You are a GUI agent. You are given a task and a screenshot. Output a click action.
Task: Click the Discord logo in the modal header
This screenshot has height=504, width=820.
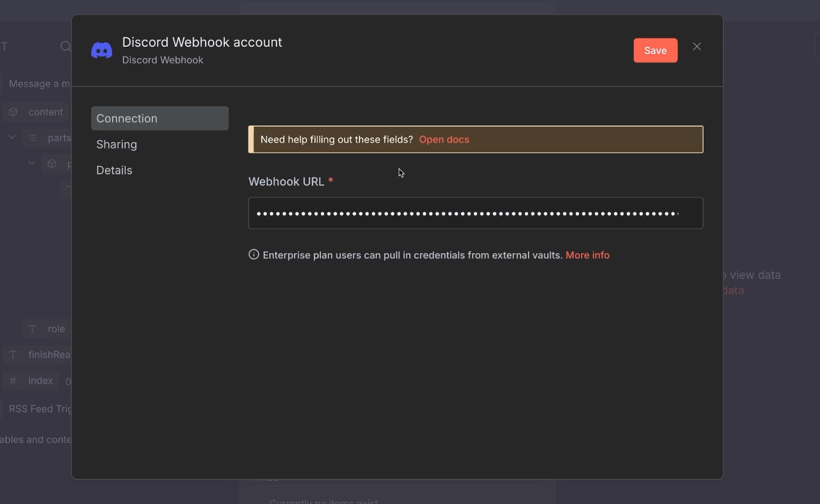pos(102,50)
